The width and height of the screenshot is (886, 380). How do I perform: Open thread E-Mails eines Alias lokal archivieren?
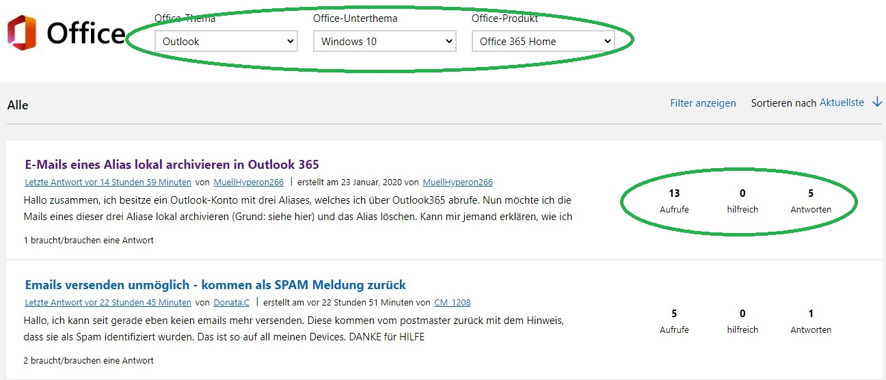point(172,164)
